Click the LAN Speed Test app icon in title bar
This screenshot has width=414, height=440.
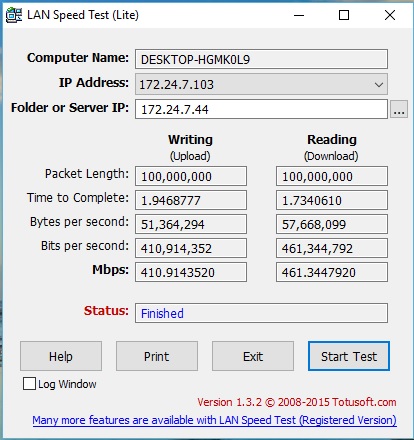click(14, 15)
